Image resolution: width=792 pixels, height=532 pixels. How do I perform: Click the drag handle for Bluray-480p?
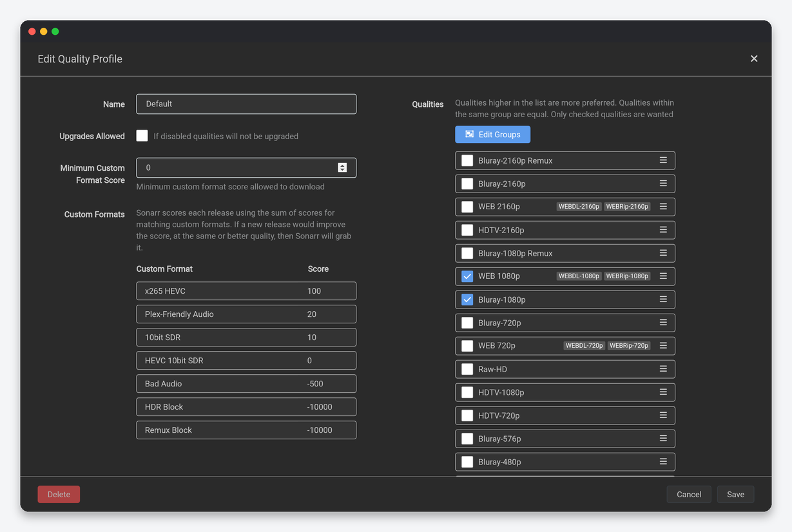coord(663,462)
